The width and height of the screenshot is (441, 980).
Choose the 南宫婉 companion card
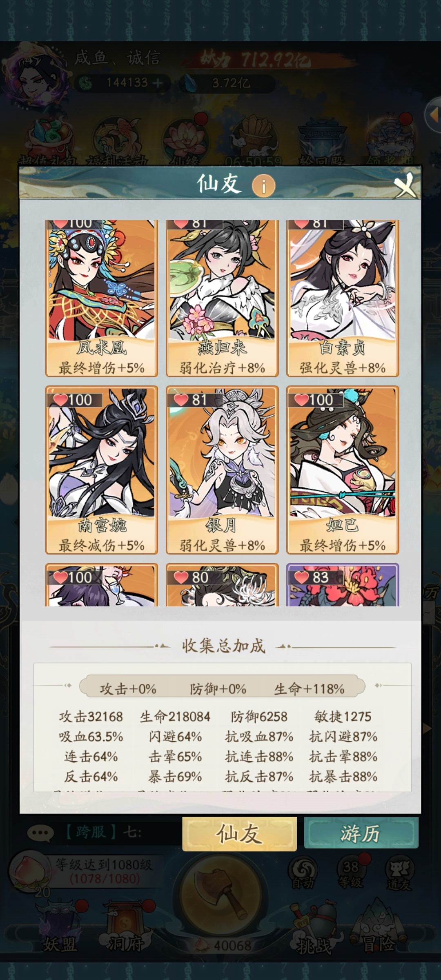pos(102,470)
